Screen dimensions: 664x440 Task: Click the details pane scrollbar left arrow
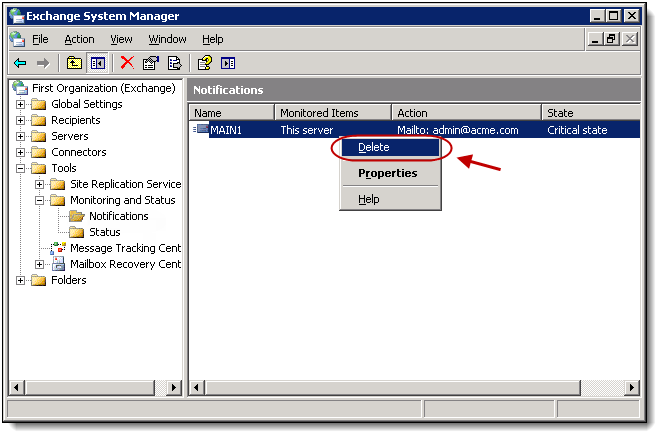(x=196, y=387)
